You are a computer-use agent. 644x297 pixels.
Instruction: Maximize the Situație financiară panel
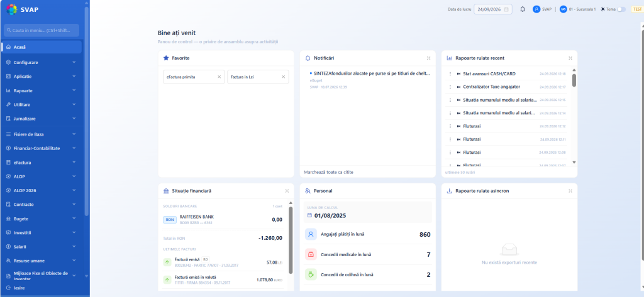click(287, 191)
